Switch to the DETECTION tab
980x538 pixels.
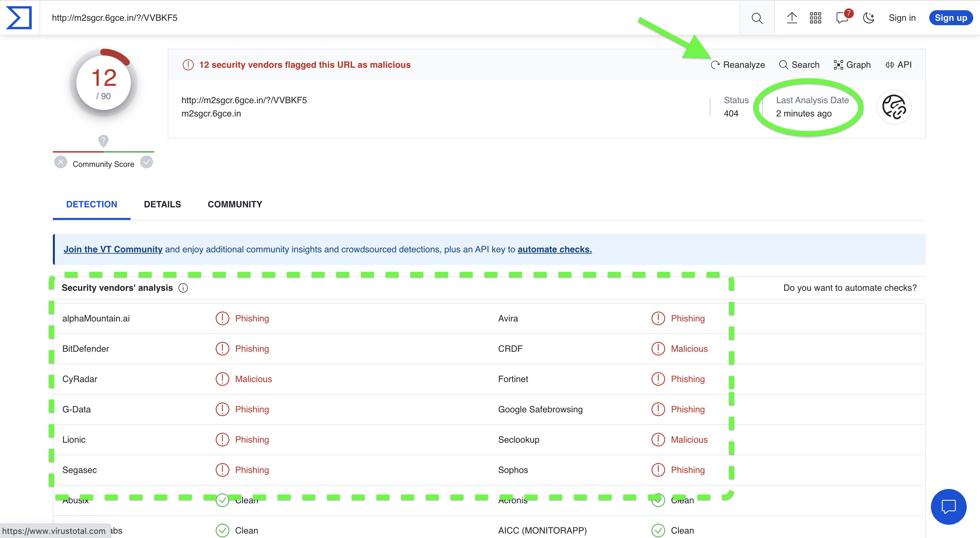(x=91, y=204)
